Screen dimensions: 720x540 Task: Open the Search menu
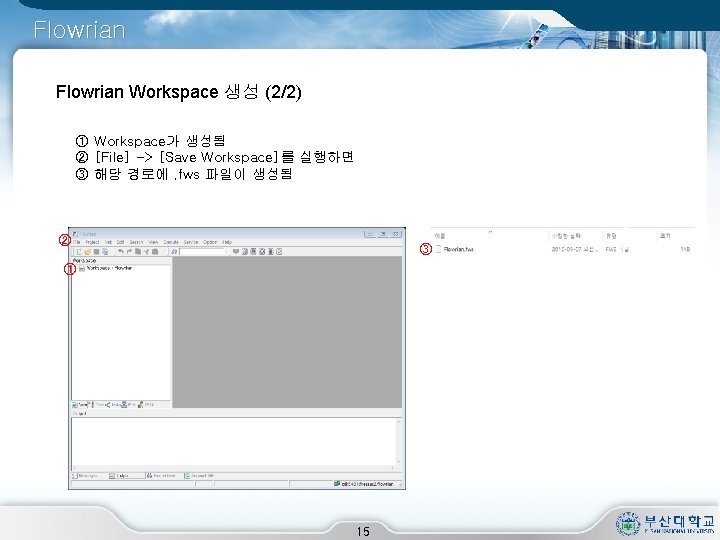point(136,242)
